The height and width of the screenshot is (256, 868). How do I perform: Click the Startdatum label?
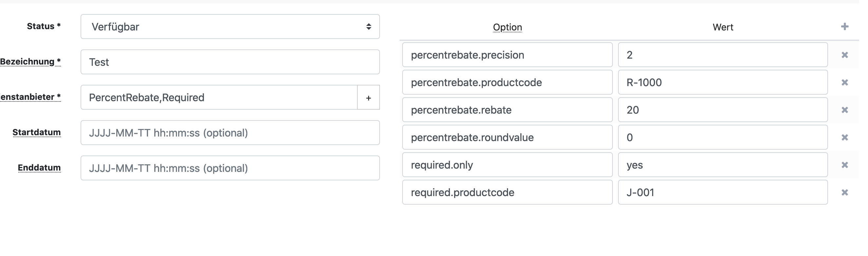36,132
